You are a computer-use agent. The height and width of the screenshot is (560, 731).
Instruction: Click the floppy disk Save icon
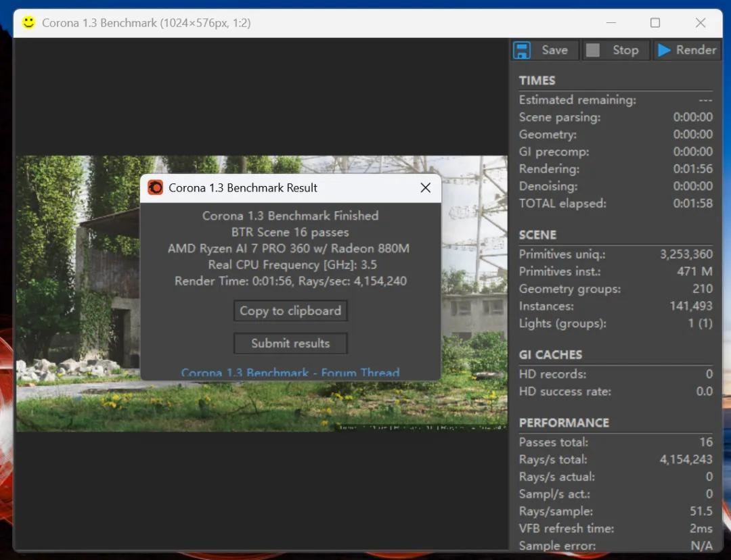click(x=522, y=50)
